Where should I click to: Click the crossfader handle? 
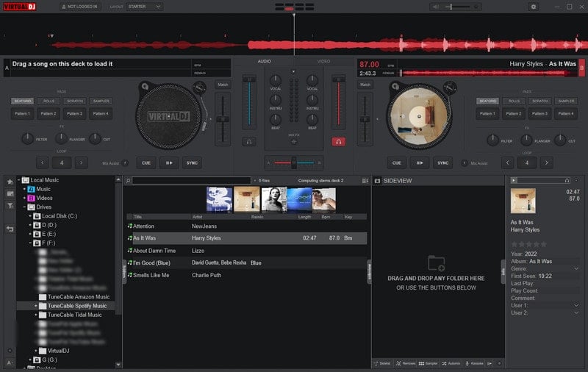pyautogui.click(x=294, y=162)
